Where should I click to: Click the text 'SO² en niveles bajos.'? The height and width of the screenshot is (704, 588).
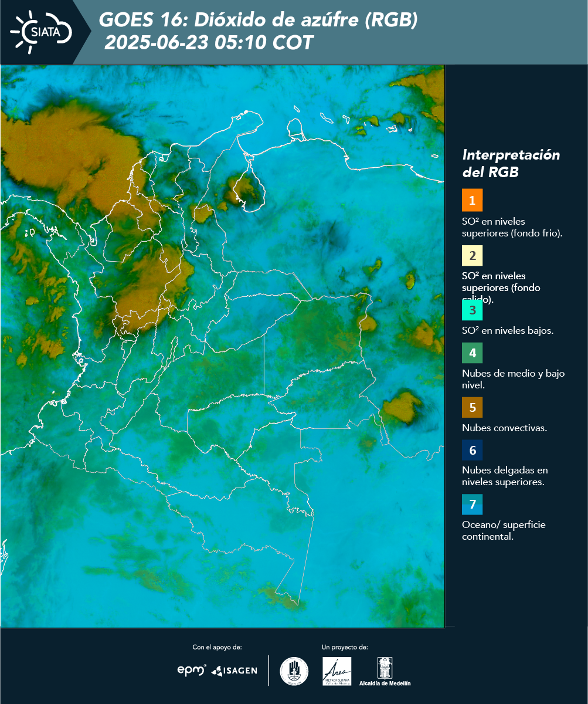(x=508, y=330)
